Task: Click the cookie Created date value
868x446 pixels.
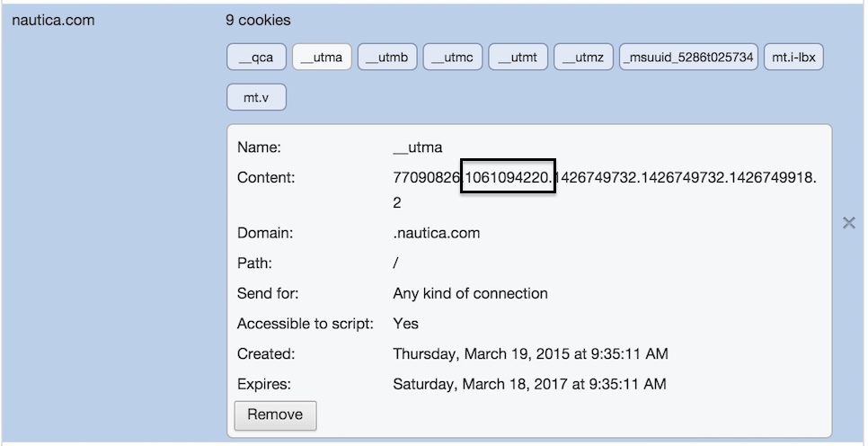Action: 530,353
